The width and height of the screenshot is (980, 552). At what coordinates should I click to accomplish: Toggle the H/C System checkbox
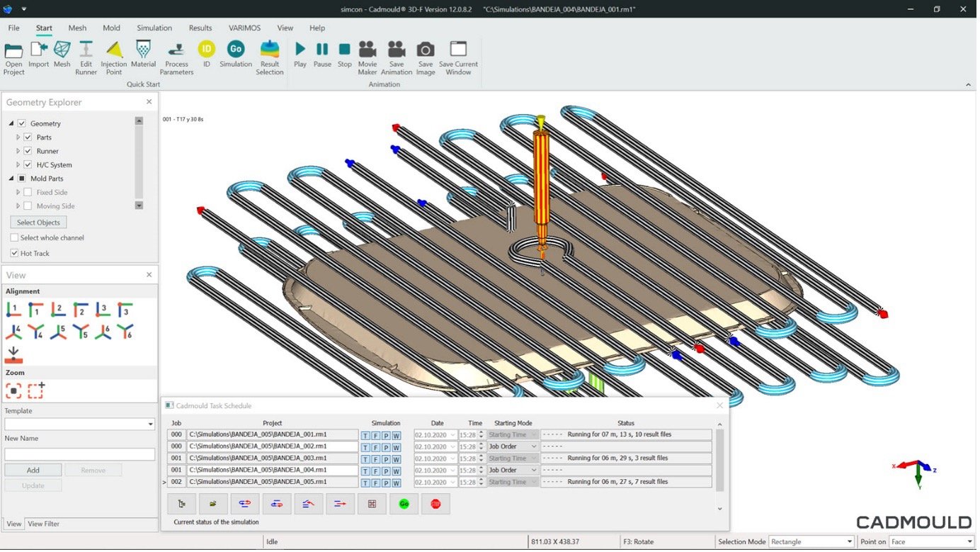28,165
